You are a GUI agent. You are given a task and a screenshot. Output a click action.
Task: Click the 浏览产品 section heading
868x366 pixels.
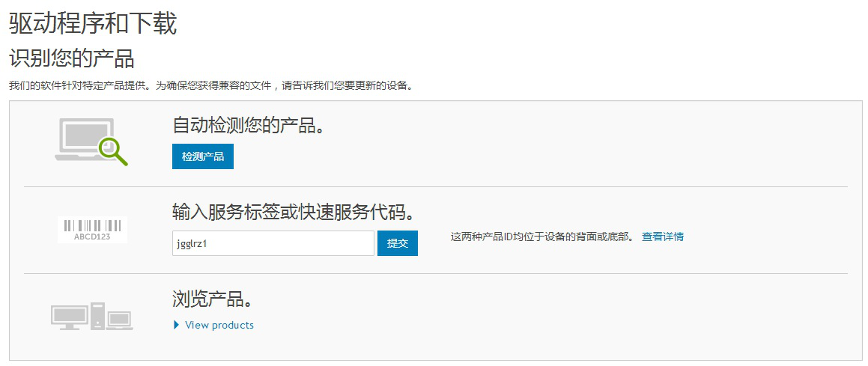tap(213, 299)
